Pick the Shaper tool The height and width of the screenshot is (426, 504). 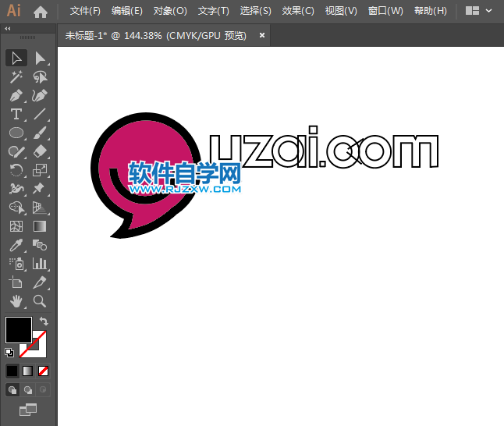click(16, 151)
